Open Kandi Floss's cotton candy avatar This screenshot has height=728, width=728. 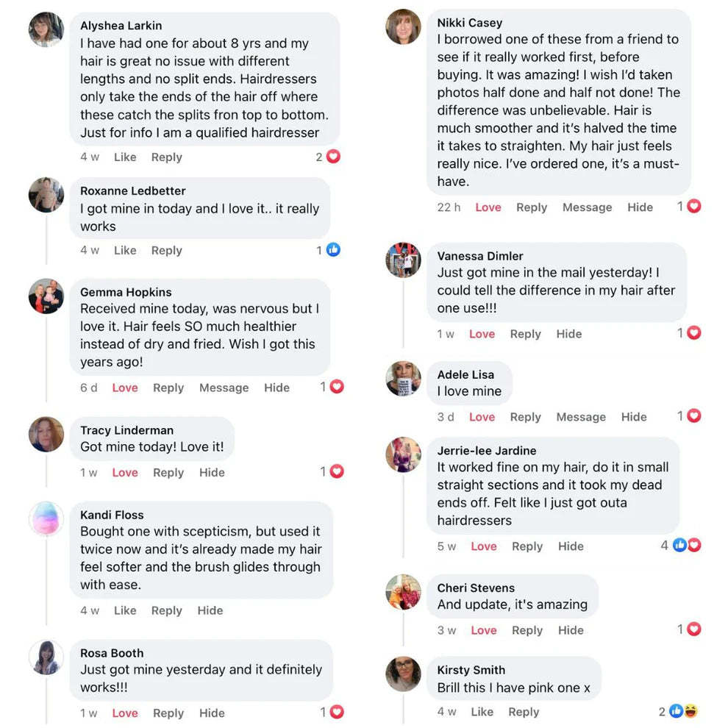(x=46, y=519)
